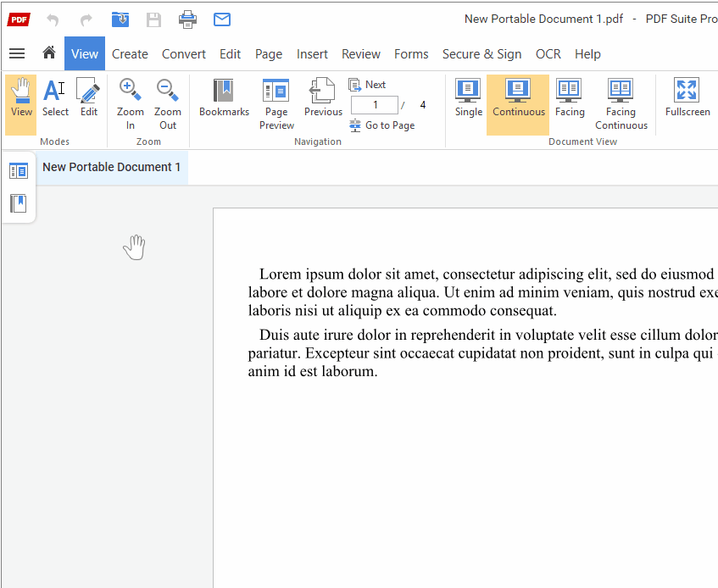
Task: Open the Edit ribbon tab
Action: coord(230,54)
